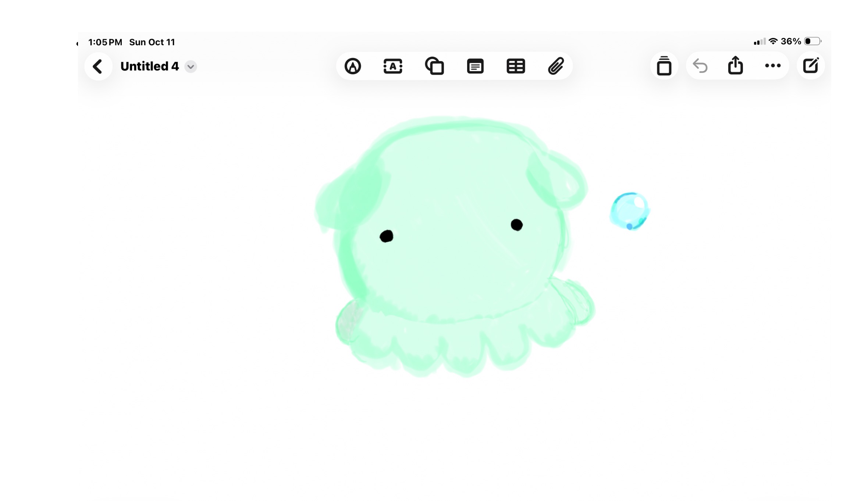Insert a table
Image resolution: width=868 pixels, height=501 pixels.
pyautogui.click(x=516, y=66)
